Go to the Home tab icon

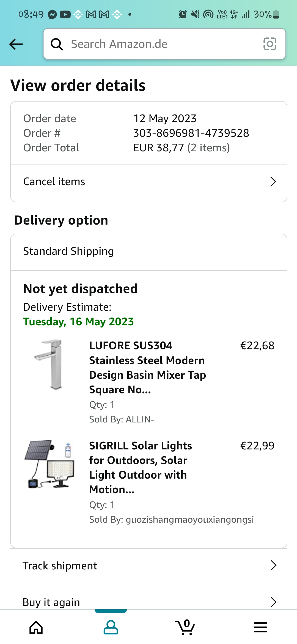pyautogui.click(x=36, y=627)
